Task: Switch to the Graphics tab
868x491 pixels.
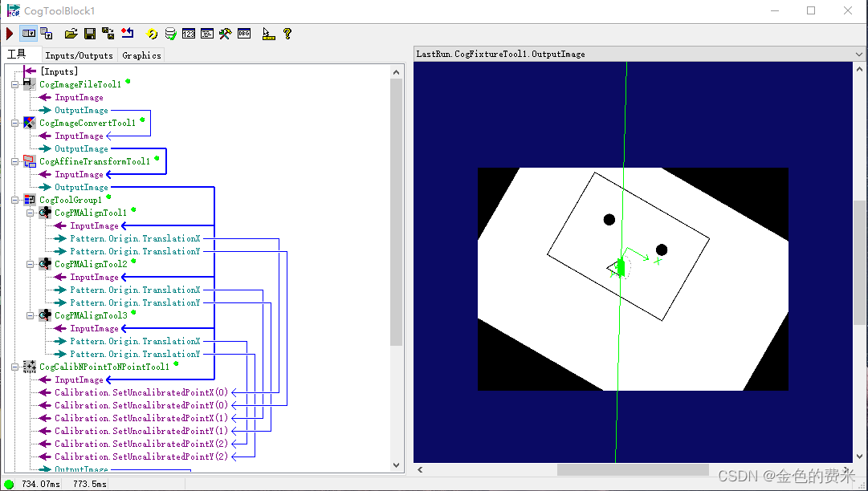Action: click(141, 55)
